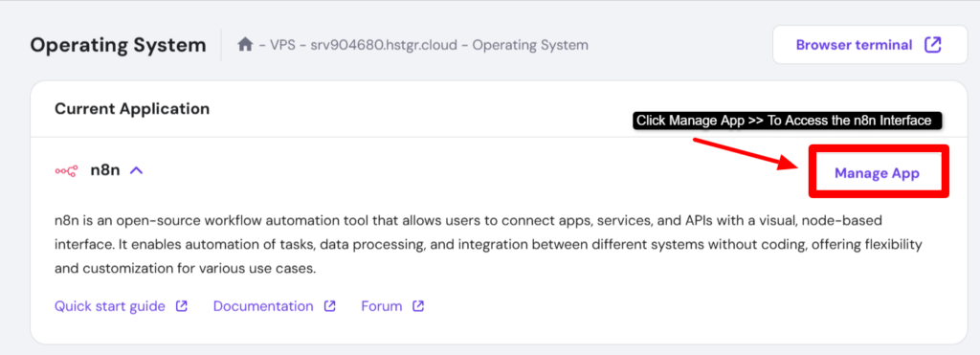Click the n8n description paragraph
The image size is (980, 355).
click(489, 245)
